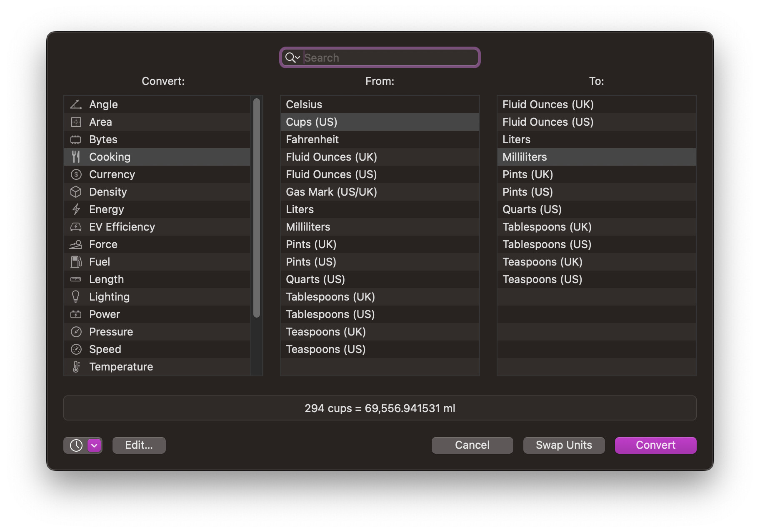760x532 pixels.
Task: Select the Pressure category label
Action: [x=111, y=332]
